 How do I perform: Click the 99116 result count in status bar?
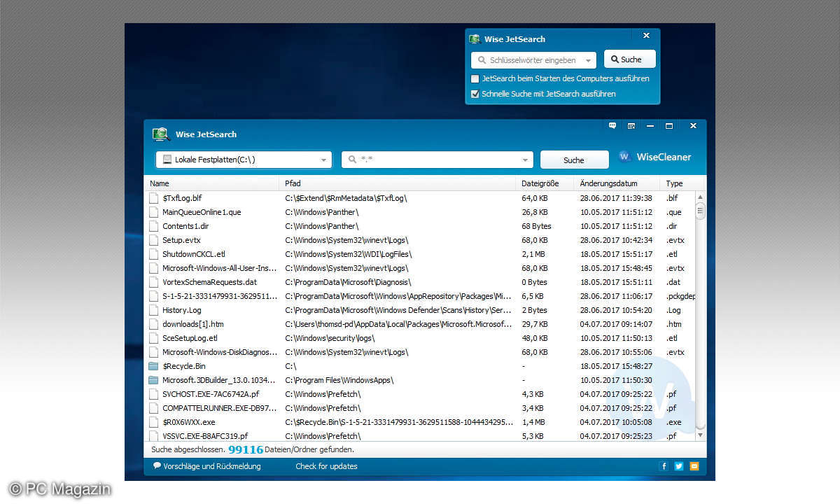[246, 449]
